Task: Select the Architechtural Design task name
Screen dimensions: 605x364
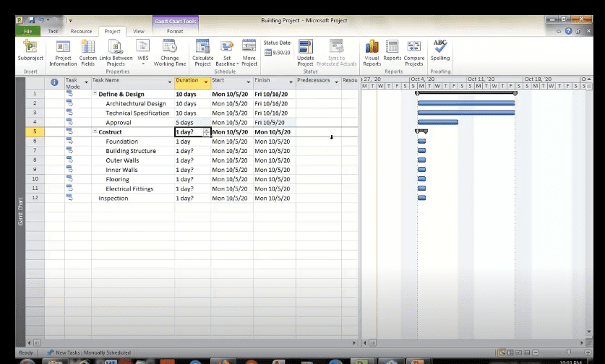Action: point(136,104)
